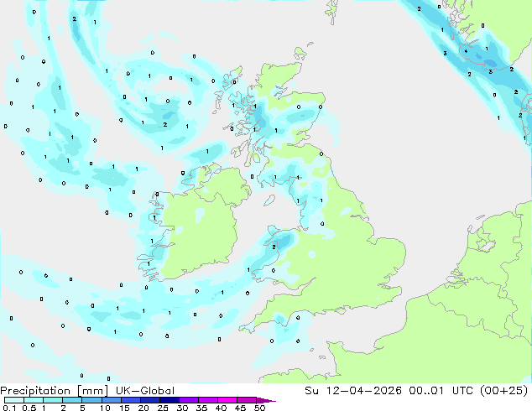Click the '35' legend scale label

point(201,408)
